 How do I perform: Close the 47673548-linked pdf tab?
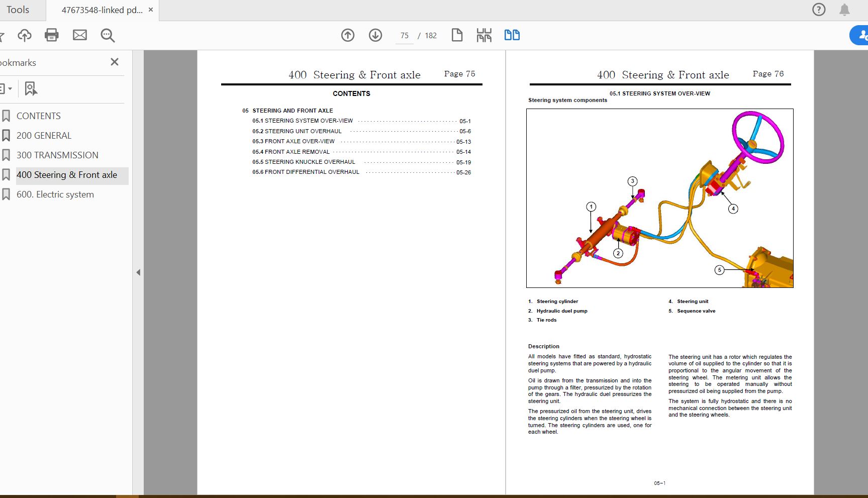pyautogui.click(x=151, y=10)
